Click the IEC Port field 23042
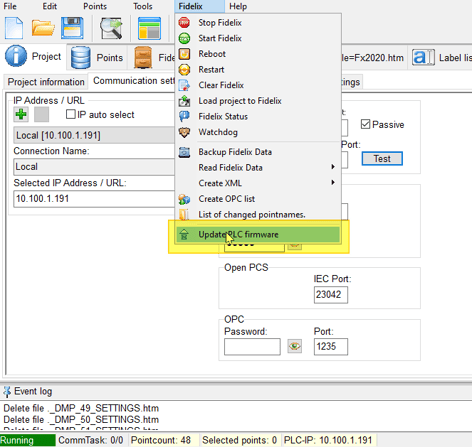 [x=331, y=295]
